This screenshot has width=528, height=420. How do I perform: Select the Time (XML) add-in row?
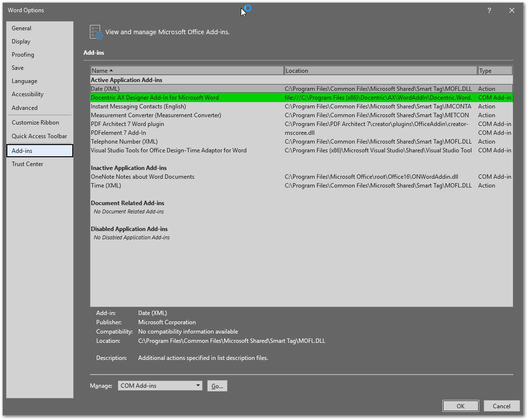pos(301,186)
